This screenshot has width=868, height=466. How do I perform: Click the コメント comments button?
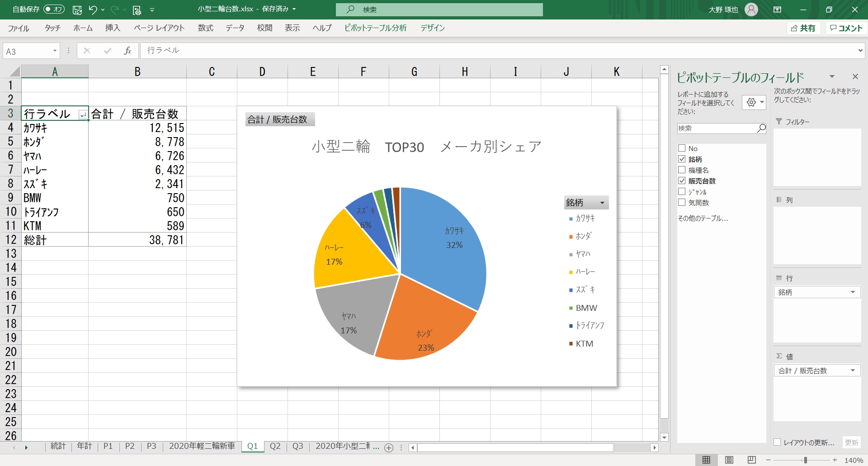coord(846,28)
